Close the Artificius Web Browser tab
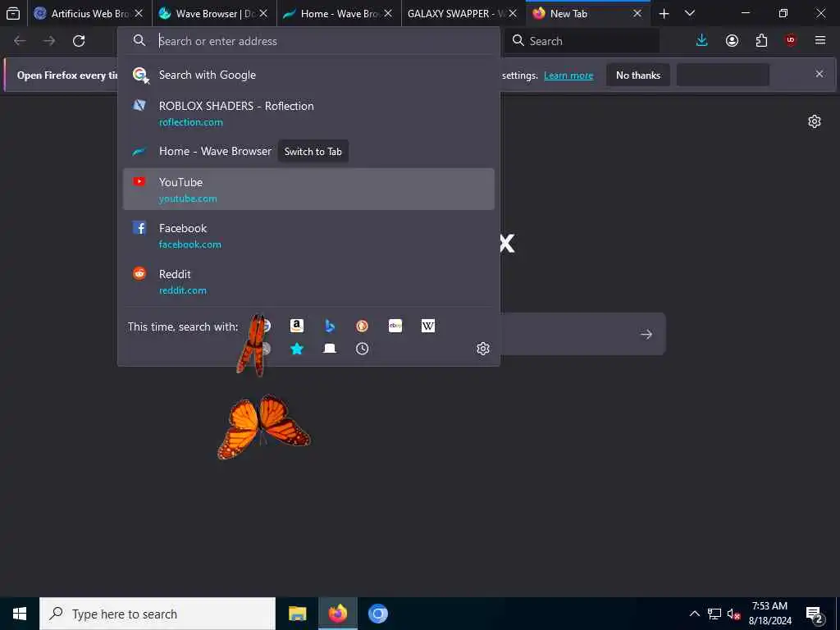This screenshot has width=840, height=630. [x=139, y=13]
